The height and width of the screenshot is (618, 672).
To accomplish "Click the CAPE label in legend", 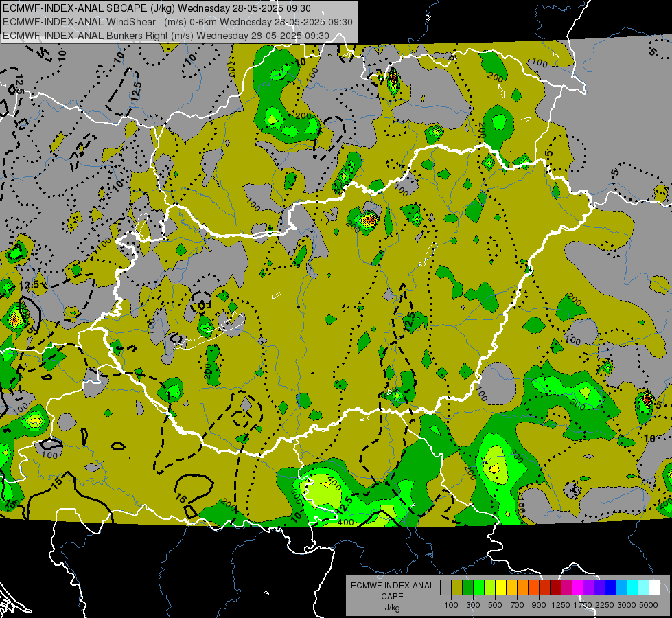I will (392, 597).
